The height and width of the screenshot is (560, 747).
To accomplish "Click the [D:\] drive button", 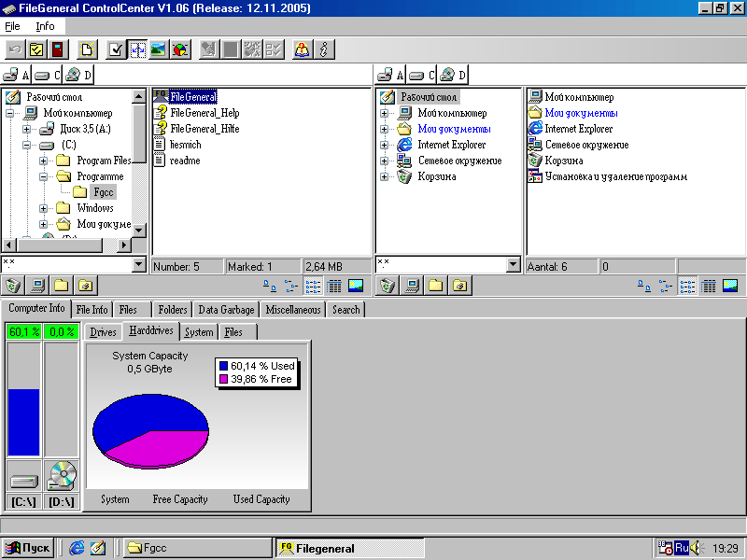I will pyautogui.click(x=62, y=501).
